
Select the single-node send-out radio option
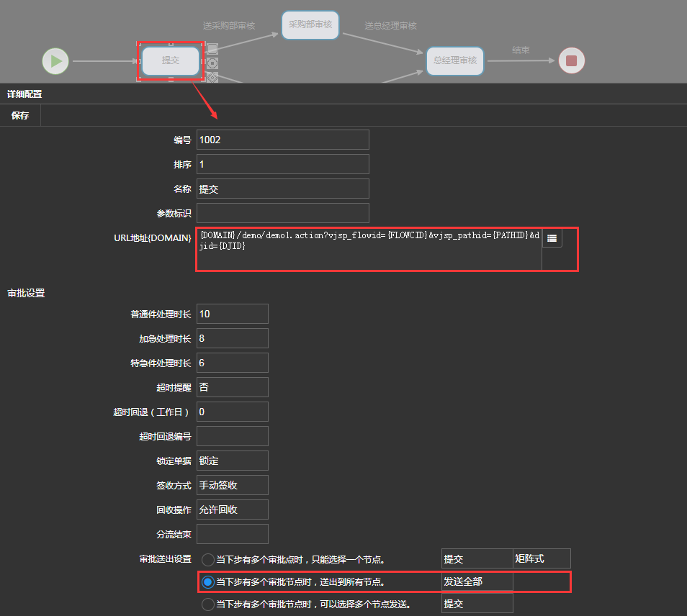pyautogui.click(x=208, y=560)
